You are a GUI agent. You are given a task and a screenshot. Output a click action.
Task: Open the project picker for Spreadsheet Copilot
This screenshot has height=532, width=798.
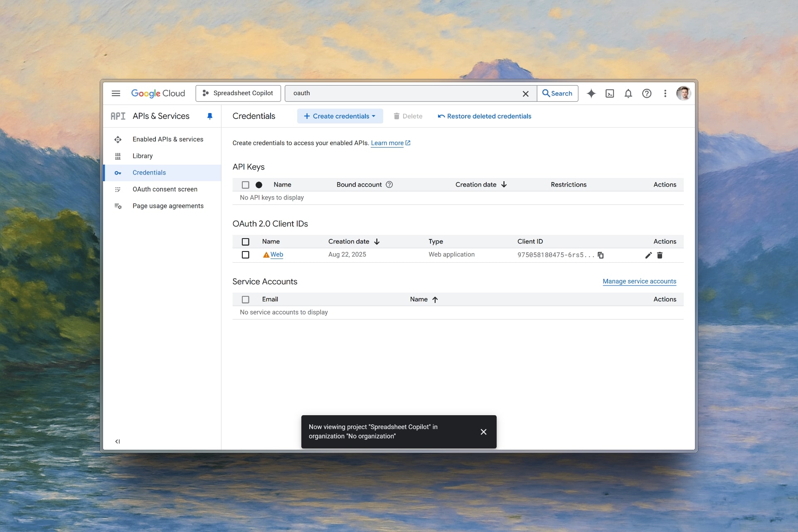(237, 93)
